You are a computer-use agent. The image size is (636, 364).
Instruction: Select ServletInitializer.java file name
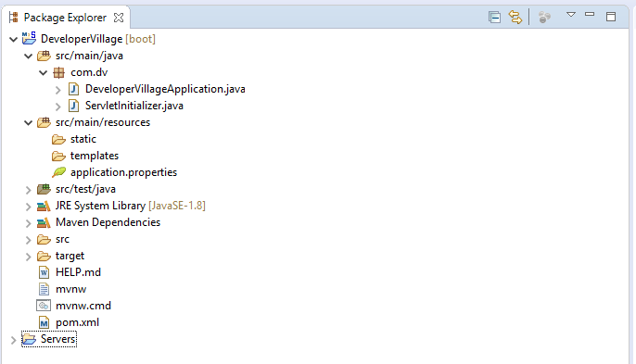click(x=134, y=106)
